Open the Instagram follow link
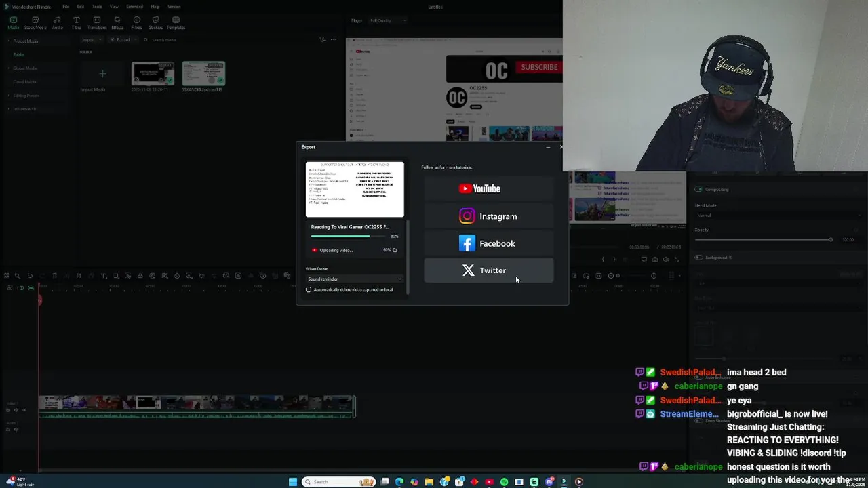 [x=488, y=216]
